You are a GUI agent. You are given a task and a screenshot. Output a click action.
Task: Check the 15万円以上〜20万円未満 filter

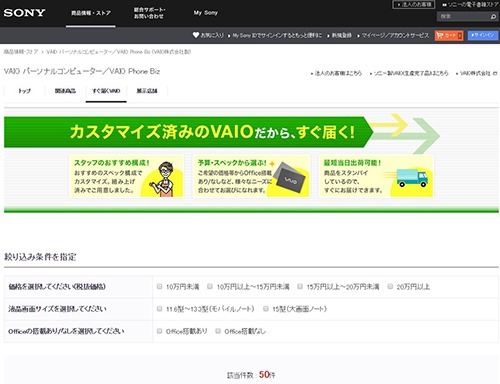(300, 286)
